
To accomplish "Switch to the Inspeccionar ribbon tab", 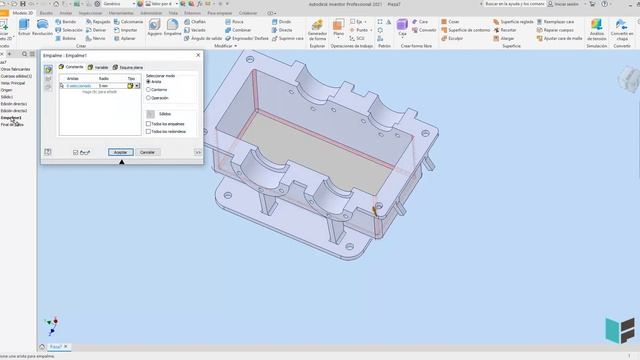I will (90, 13).
